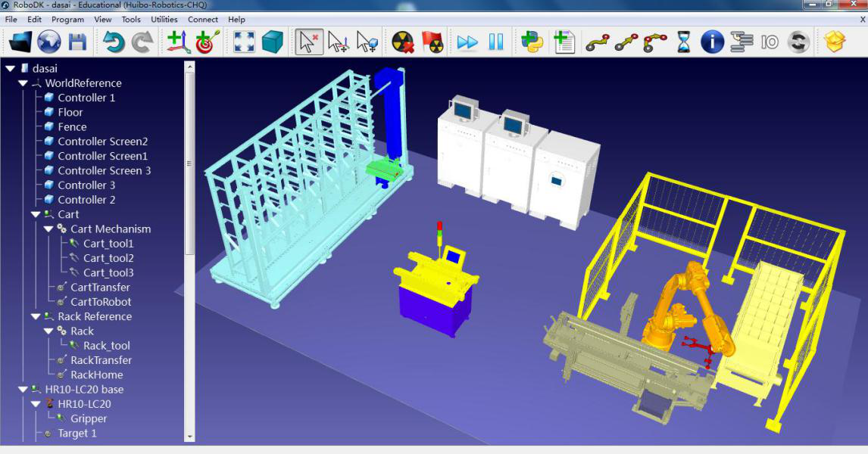Add a Python program using the toolbar

coord(532,42)
